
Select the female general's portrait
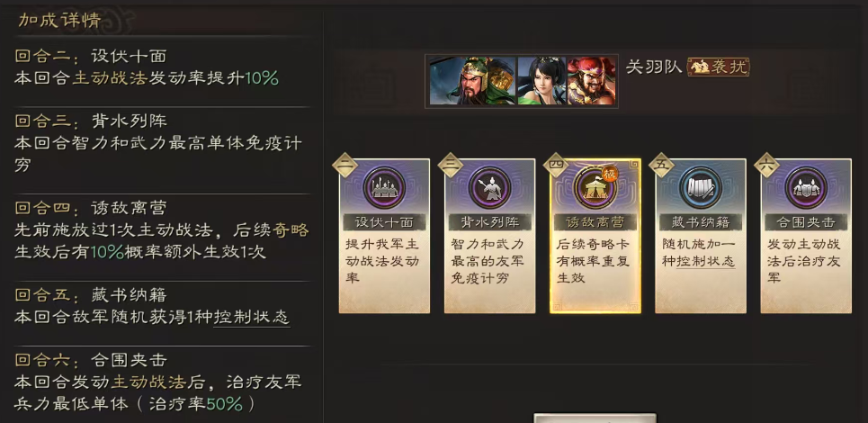(541, 81)
